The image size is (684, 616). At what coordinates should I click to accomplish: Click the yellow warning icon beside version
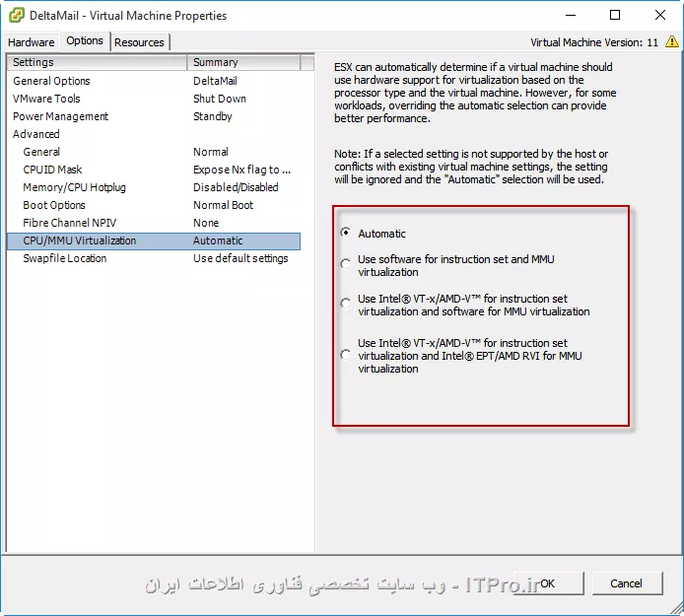pos(672,41)
